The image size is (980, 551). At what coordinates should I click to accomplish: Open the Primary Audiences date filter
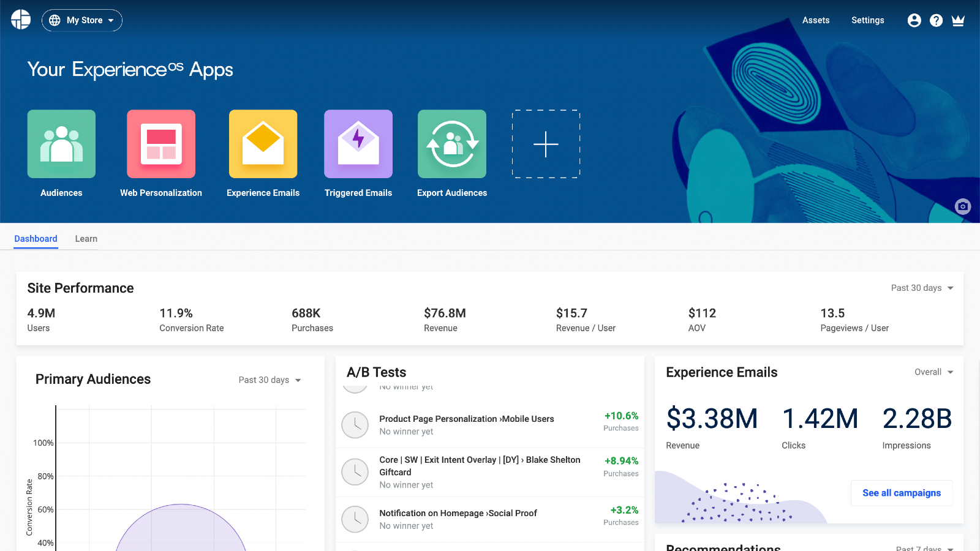[x=270, y=380]
